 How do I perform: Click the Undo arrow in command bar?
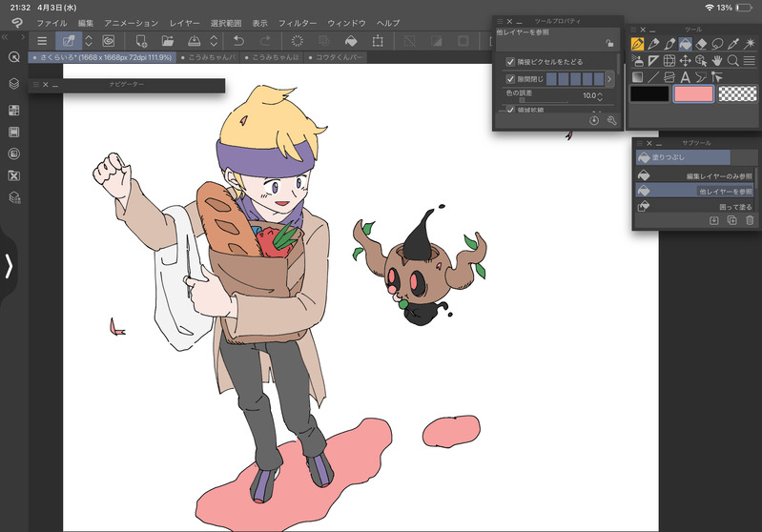point(238,41)
